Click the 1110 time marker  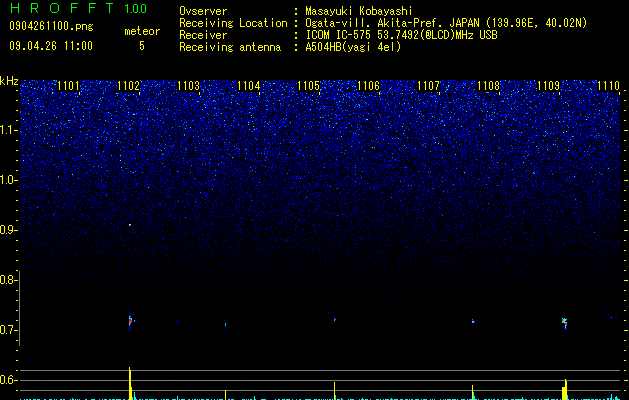click(609, 86)
